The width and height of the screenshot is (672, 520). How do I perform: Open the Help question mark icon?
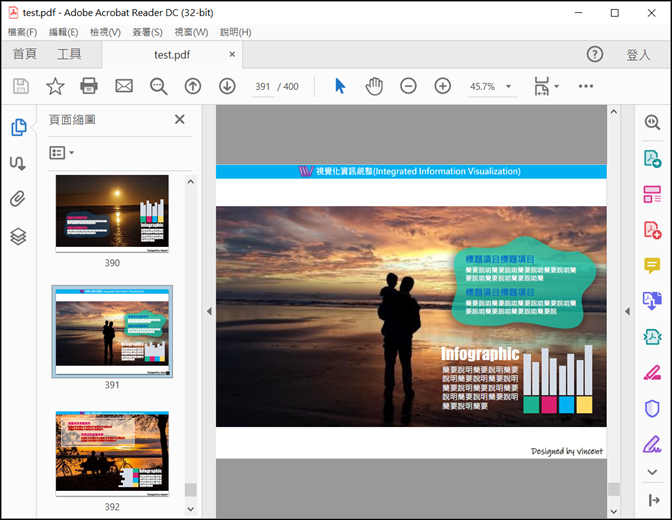[594, 54]
